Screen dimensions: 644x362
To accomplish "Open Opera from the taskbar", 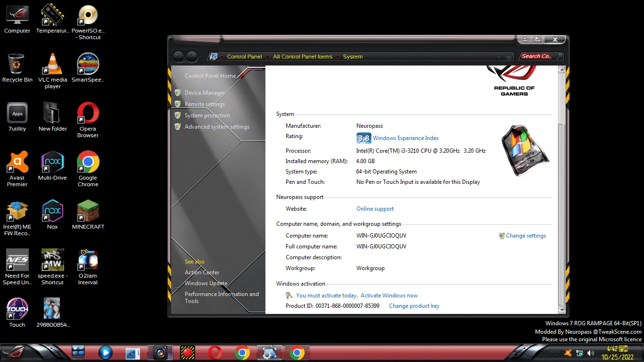I will pyautogui.click(x=215, y=353).
